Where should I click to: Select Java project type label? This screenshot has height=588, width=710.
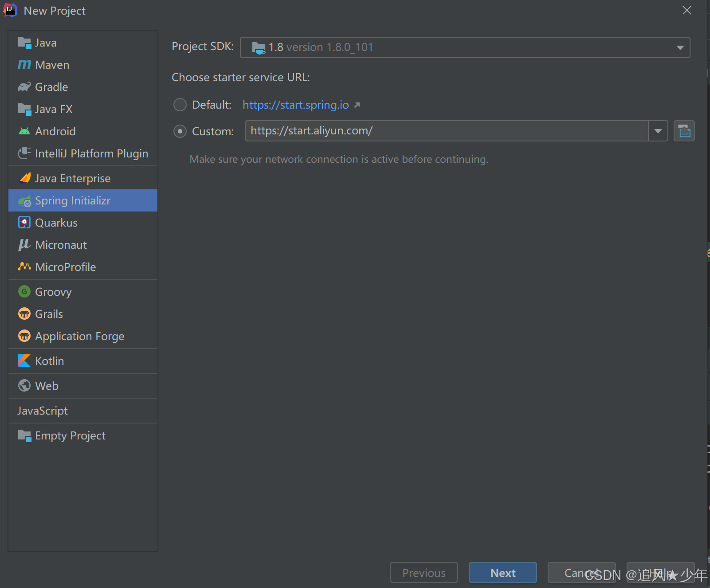click(46, 43)
